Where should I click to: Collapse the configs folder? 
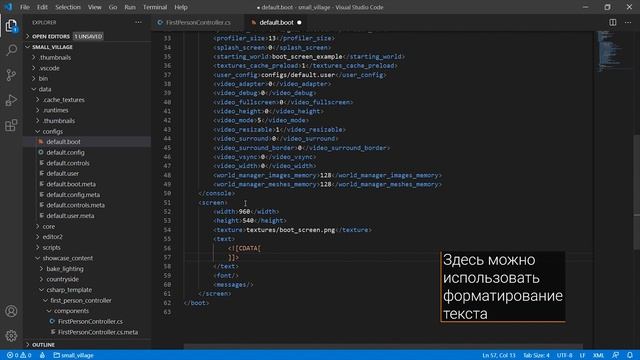[x=53, y=131]
